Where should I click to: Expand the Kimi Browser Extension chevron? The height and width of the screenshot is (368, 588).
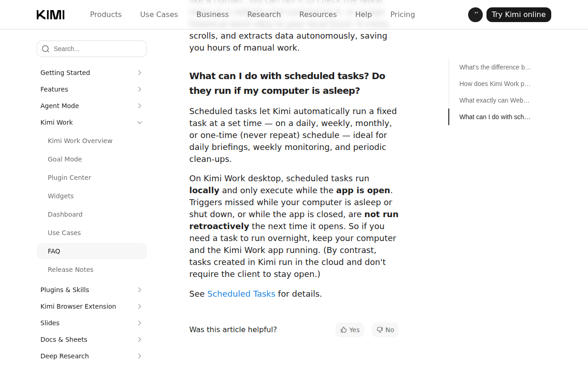coord(140,306)
